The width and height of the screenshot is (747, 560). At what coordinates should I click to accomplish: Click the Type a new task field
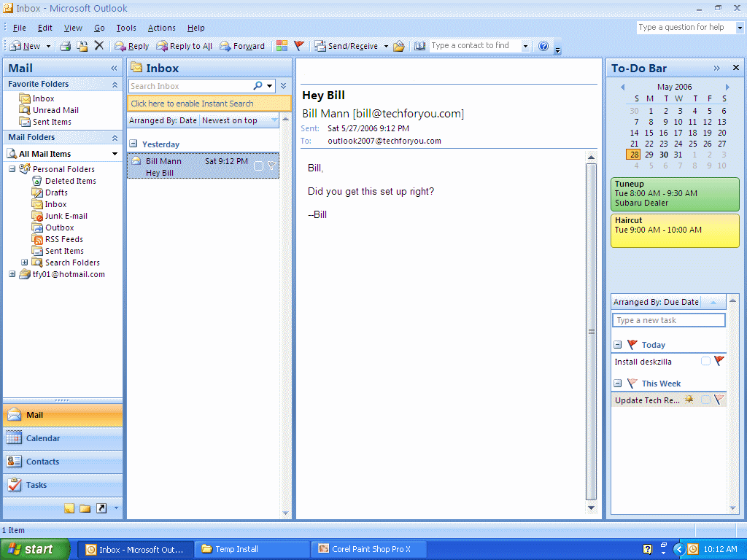click(668, 320)
